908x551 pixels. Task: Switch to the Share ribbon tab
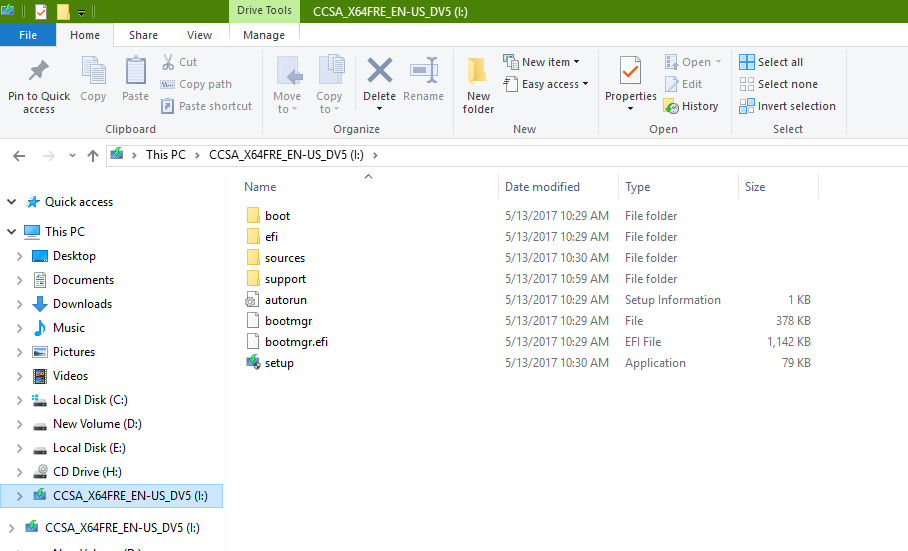pyautogui.click(x=144, y=35)
